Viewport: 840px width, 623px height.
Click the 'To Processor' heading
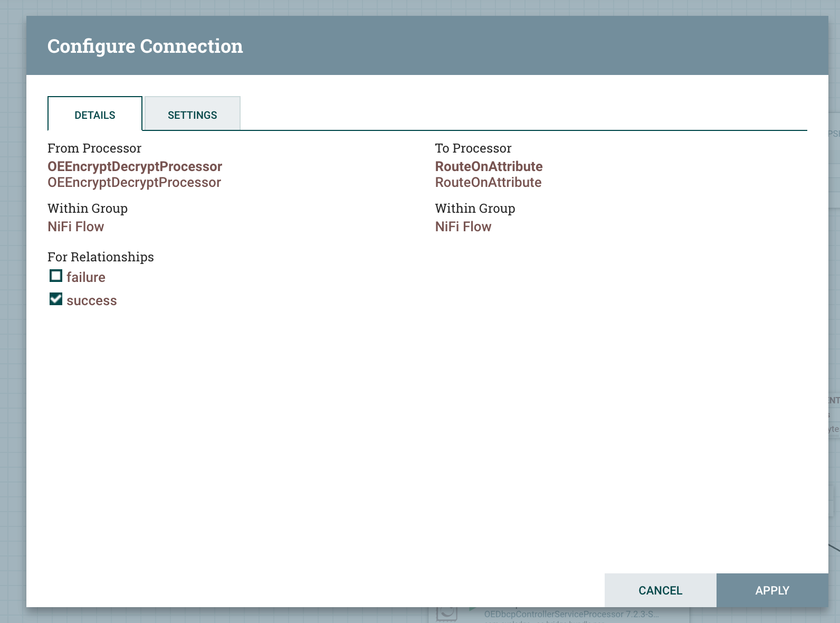(473, 148)
